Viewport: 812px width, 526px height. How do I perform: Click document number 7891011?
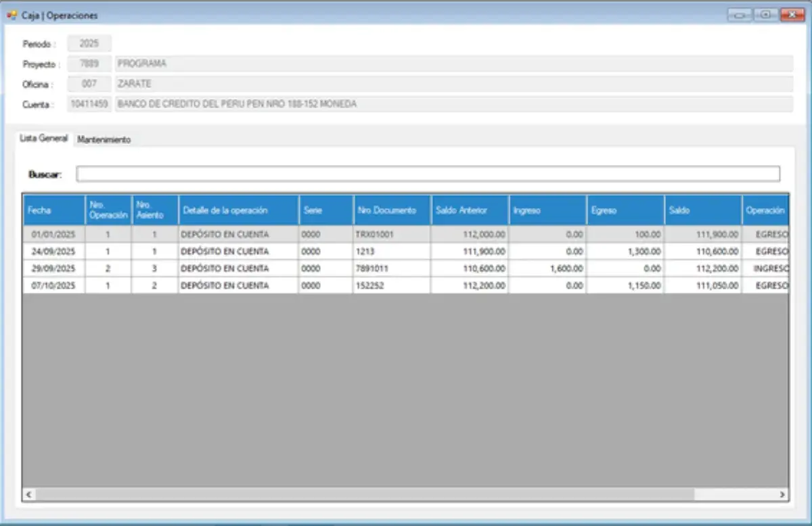point(373,268)
